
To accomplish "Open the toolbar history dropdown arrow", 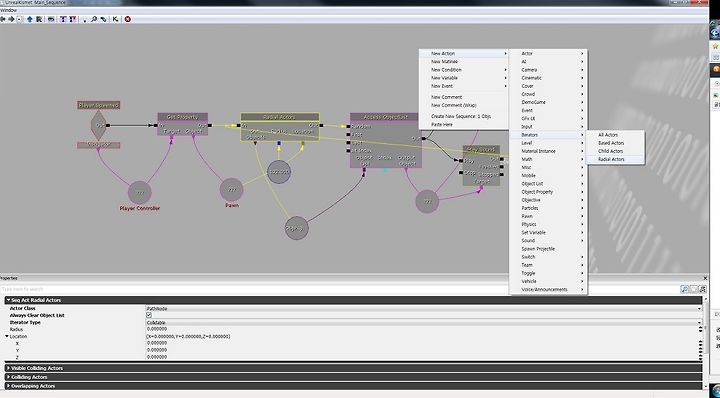I will [19, 19].
